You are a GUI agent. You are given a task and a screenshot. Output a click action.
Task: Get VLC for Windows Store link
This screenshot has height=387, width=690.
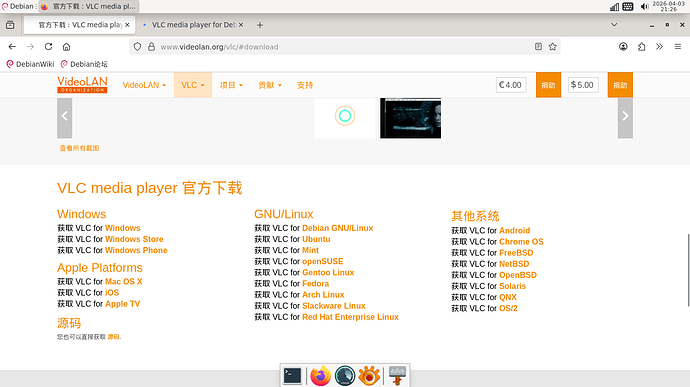(134, 239)
